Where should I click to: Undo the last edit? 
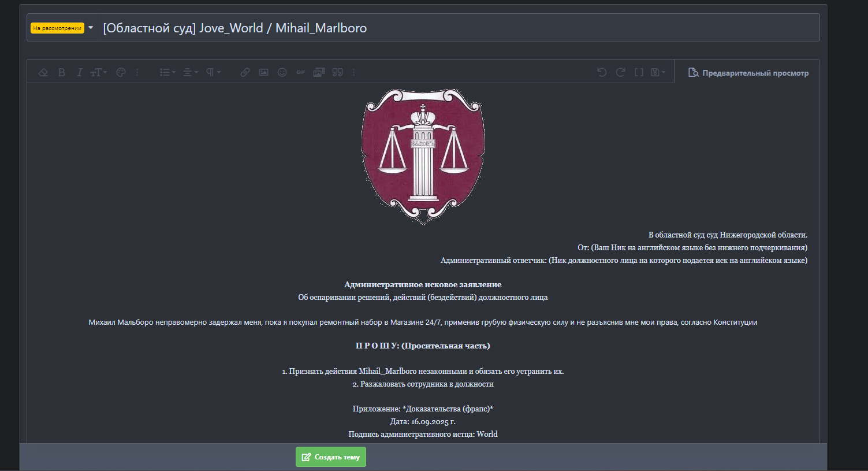[x=602, y=72]
